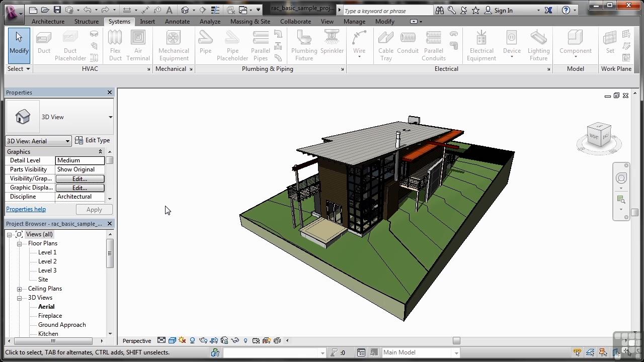Screen dimensions: 644x362
Task: Select the Cable Tray tool
Action: tap(386, 45)
